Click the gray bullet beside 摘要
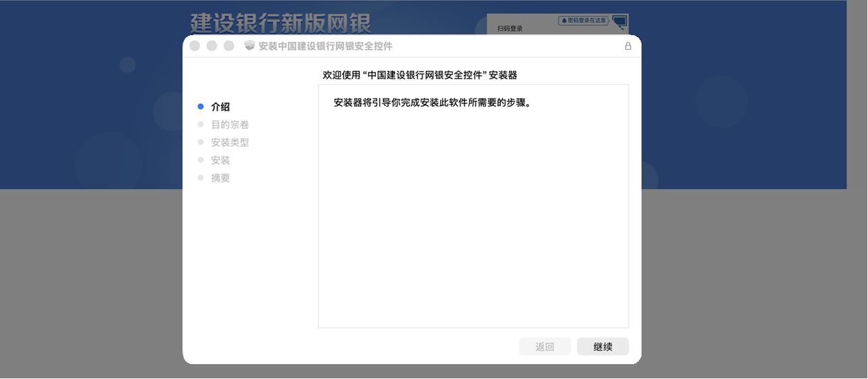Viewport: 868px width, 379px height. coord(200,178)
